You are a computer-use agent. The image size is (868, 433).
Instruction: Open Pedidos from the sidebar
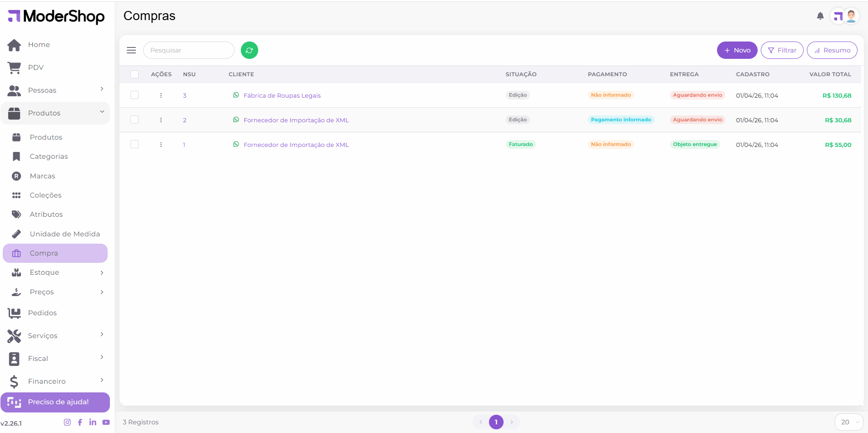click(42, 313)
